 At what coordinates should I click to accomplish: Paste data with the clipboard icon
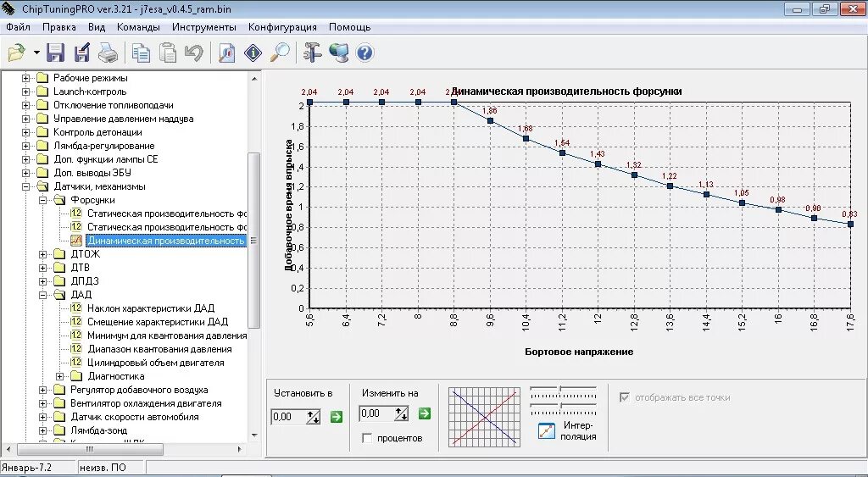[168, 53]
